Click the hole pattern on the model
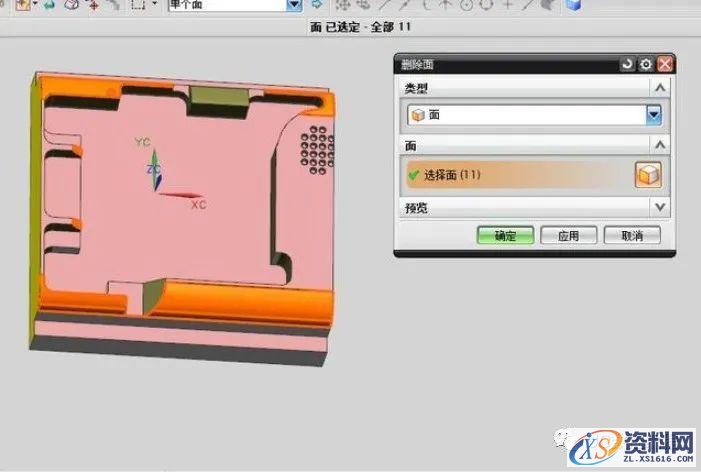 (317, 146)
